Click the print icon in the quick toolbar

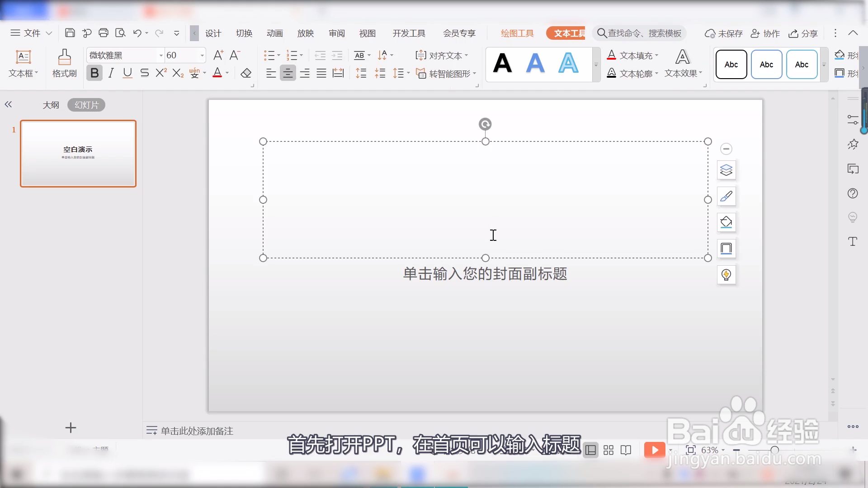[104, 33]
